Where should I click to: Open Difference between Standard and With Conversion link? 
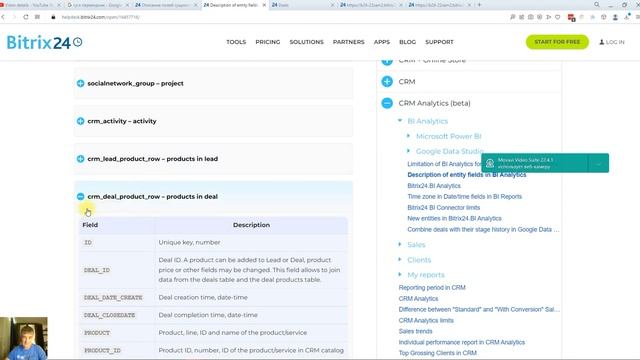tap(479, 310)
